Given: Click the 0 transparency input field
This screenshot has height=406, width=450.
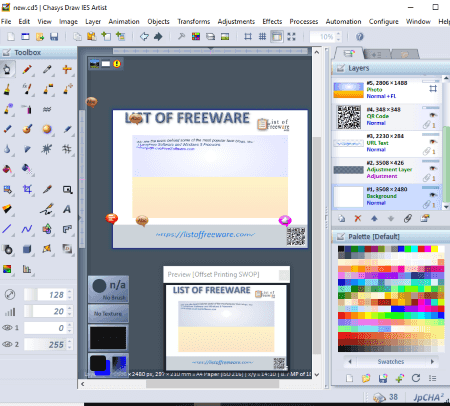Looking at the screenshot, I should [x=45, y=328].
